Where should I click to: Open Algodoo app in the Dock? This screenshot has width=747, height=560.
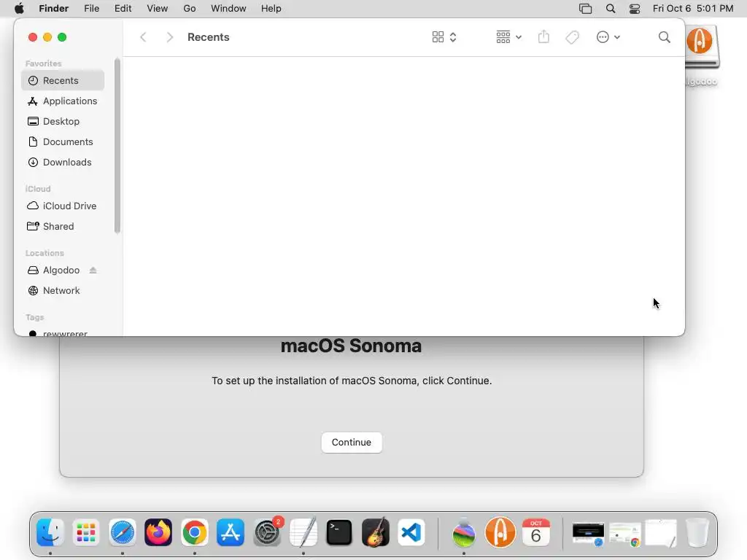[x=500, y=532]
